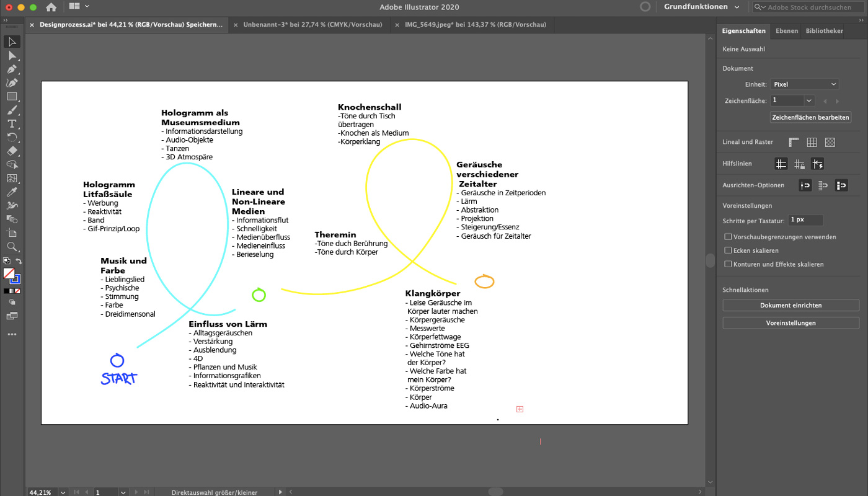Choose the Eyedropper tool
The width and height of the screenshot is (868, 496).
click(12, 192)
